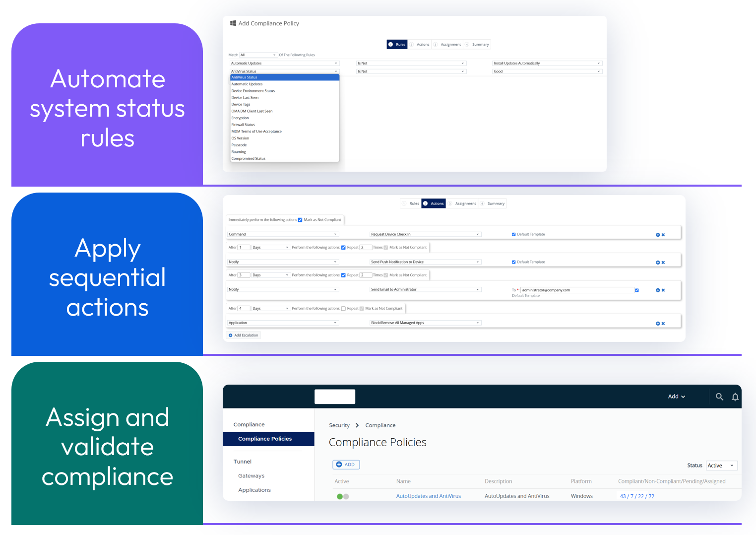
Task: Click the Windows logo beside Add Compliance Policy
Action: (233, 23)
